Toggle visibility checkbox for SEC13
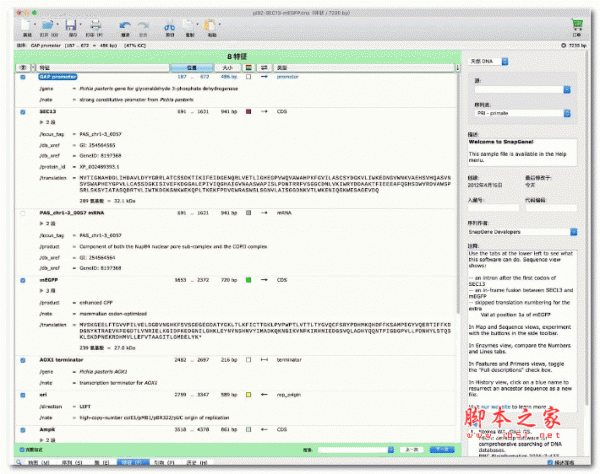Screen dimensions: 600x474 click(23, 112)
